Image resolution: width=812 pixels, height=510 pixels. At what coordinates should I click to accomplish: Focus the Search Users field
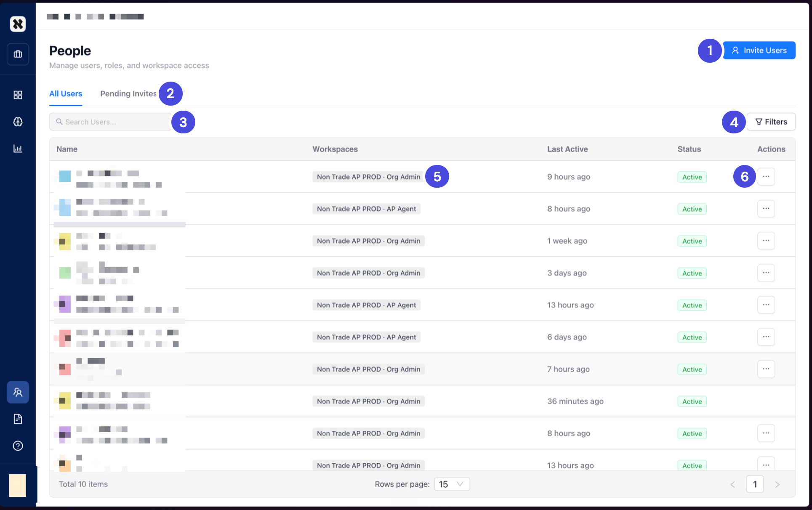pos(110,122)
